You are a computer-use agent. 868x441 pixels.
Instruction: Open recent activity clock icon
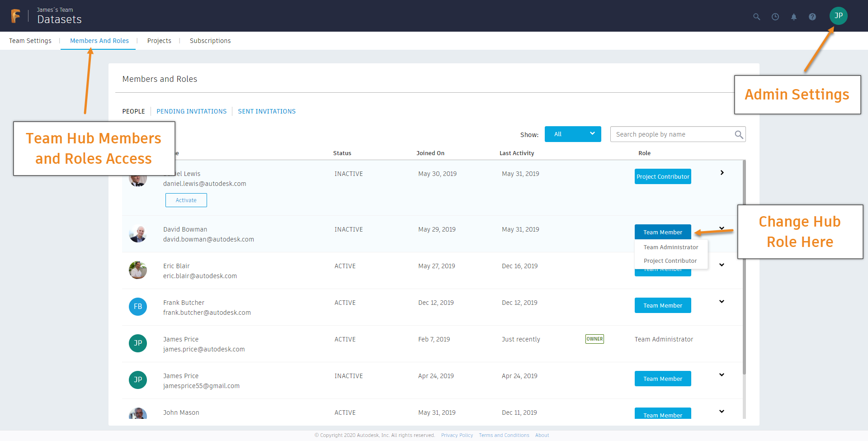pyautogui.click(x=775, y=17)
